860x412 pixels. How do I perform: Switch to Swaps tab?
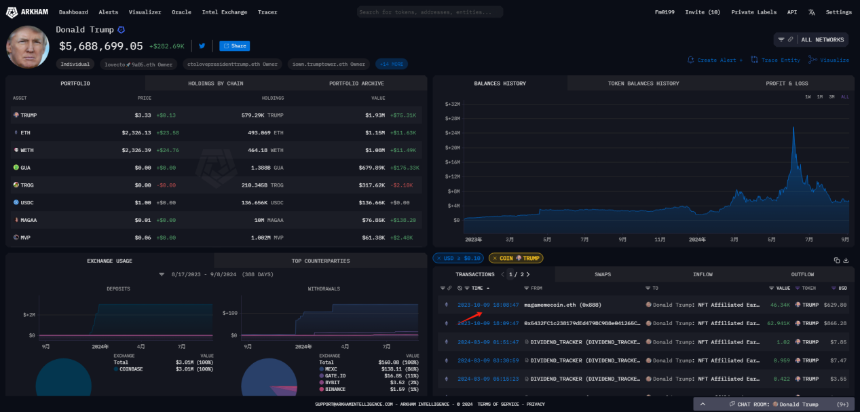(602, 274)
